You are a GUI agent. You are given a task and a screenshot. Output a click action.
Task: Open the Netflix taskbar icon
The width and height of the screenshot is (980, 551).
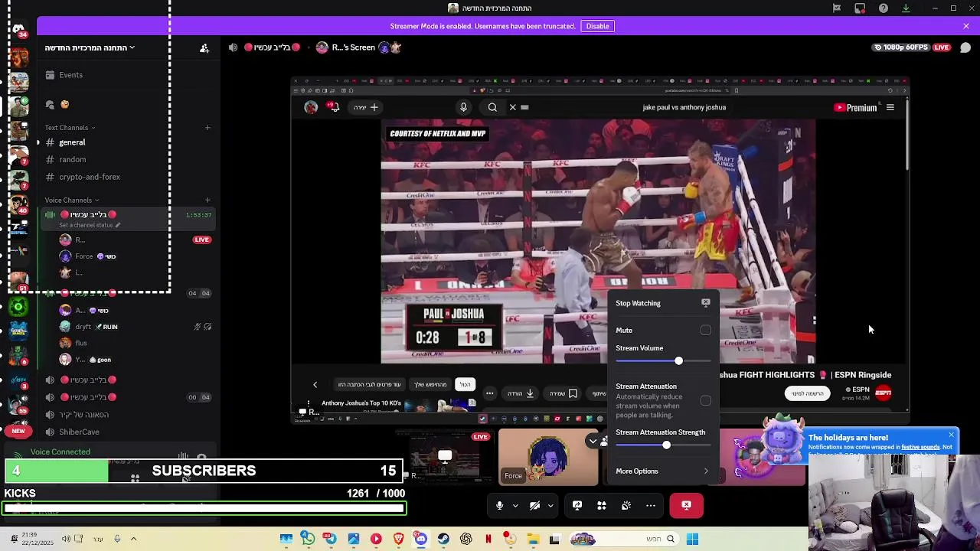[488, 540]
